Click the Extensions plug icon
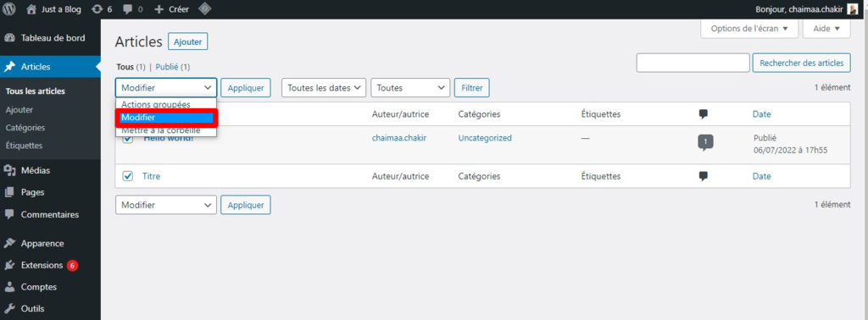The image size is (868, 320). tap(8, 265)
